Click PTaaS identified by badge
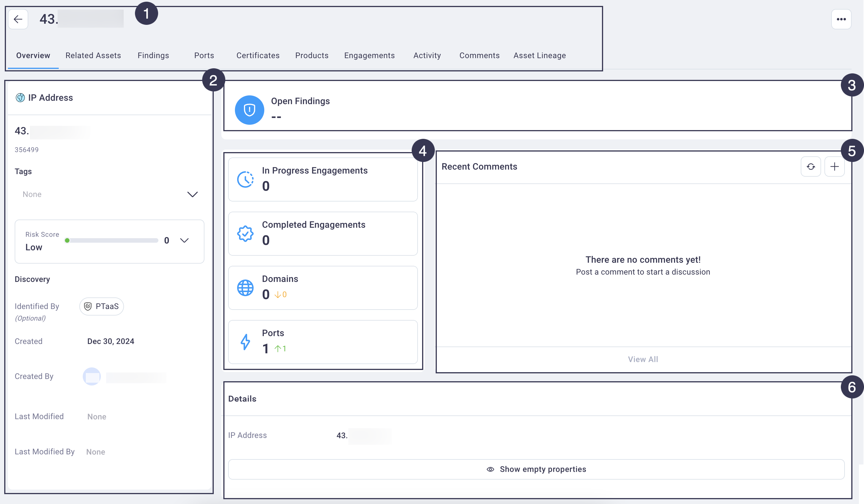The width and height of the screenshot is (864, 504). click(102, 306)
